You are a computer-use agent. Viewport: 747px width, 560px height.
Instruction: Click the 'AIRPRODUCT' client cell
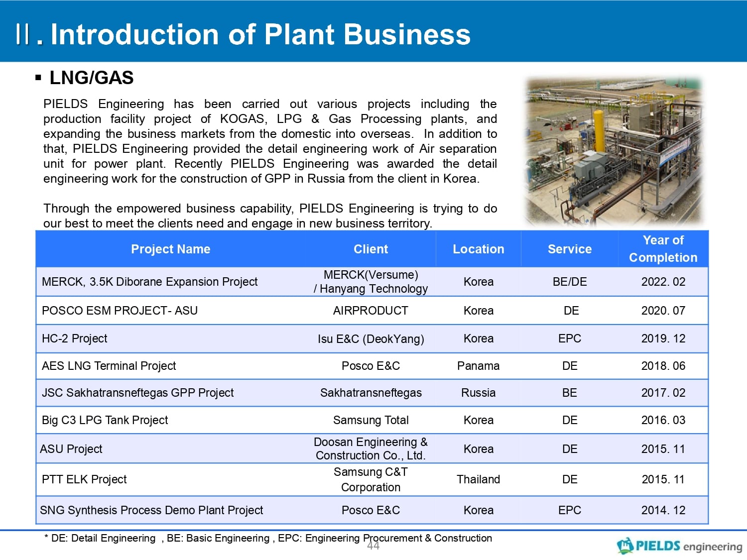371,311
